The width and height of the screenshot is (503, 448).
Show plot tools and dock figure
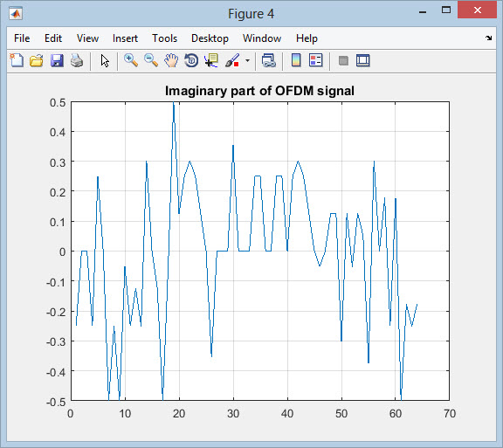[x=363, y=60]
